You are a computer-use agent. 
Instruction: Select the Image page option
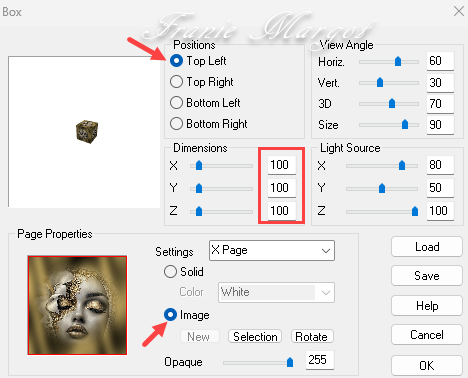click(170, 315)
